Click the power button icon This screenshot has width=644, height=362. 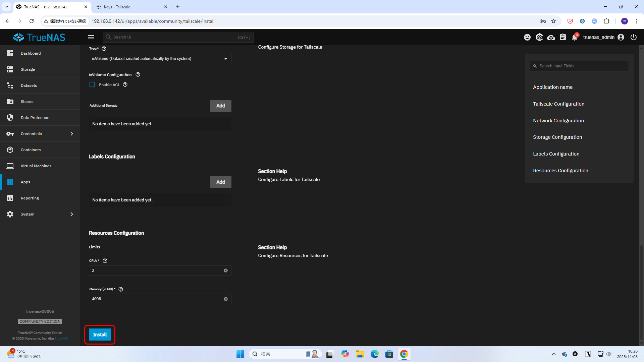633,37
